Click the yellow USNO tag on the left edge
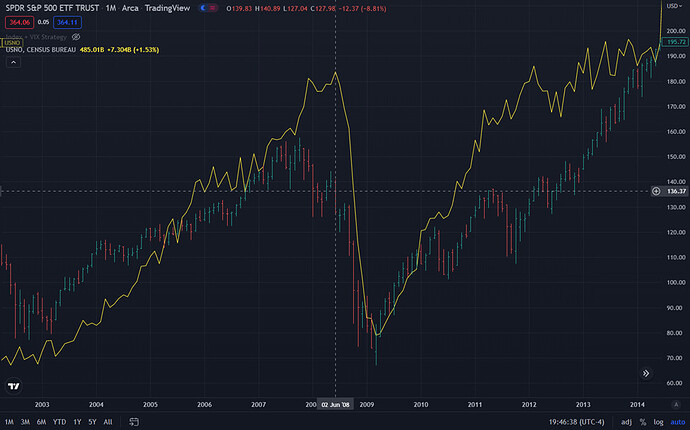Image resolution: width=690 pixels, height=430 pixels. click(12, 43)
